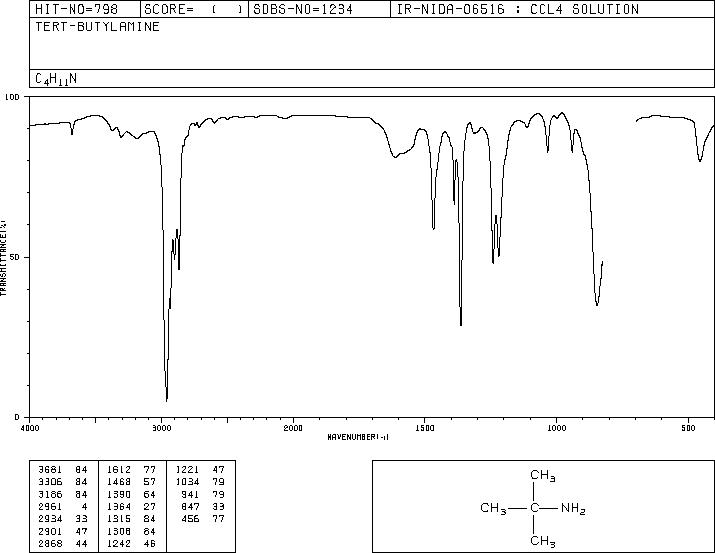
Task: Click the WAVENUMBER axis title
Action: point(358,437)
